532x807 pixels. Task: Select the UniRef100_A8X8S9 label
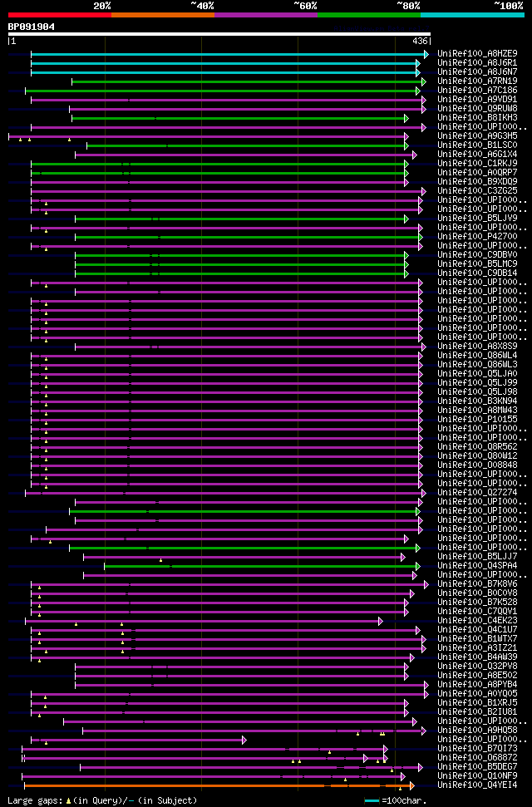pos(477,347)
